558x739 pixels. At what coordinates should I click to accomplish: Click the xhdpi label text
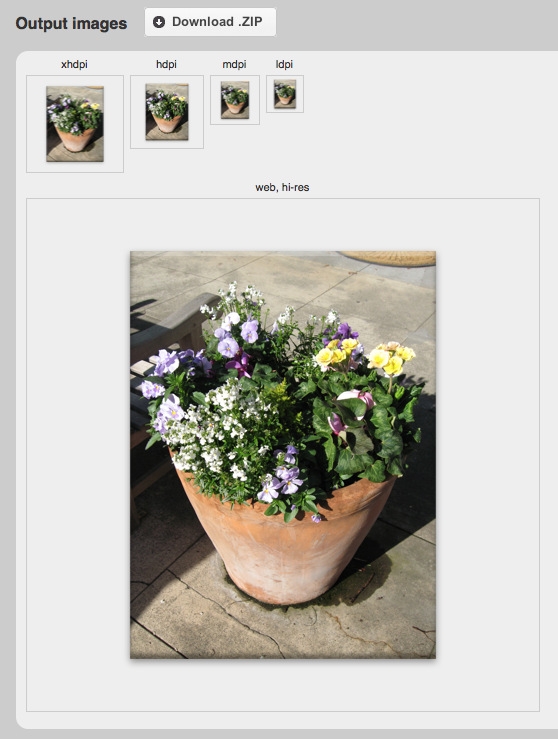click(74, 64)
